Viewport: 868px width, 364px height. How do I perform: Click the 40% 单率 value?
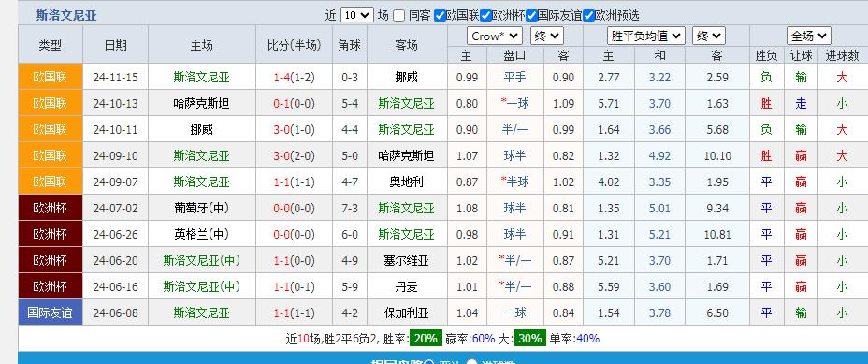(x=588, y=338)
